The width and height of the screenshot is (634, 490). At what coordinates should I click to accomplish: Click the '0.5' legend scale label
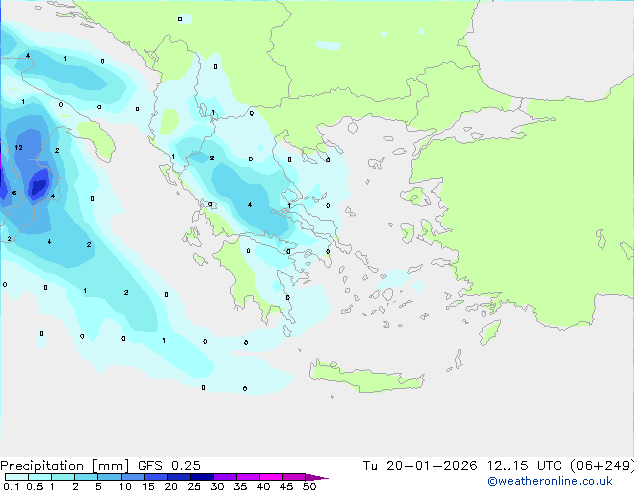[35, 486]
